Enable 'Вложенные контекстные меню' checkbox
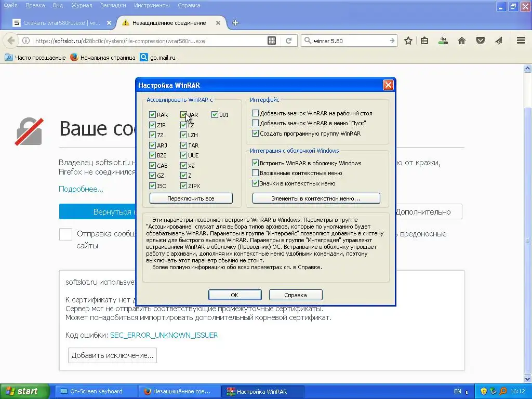 (255, 173)
